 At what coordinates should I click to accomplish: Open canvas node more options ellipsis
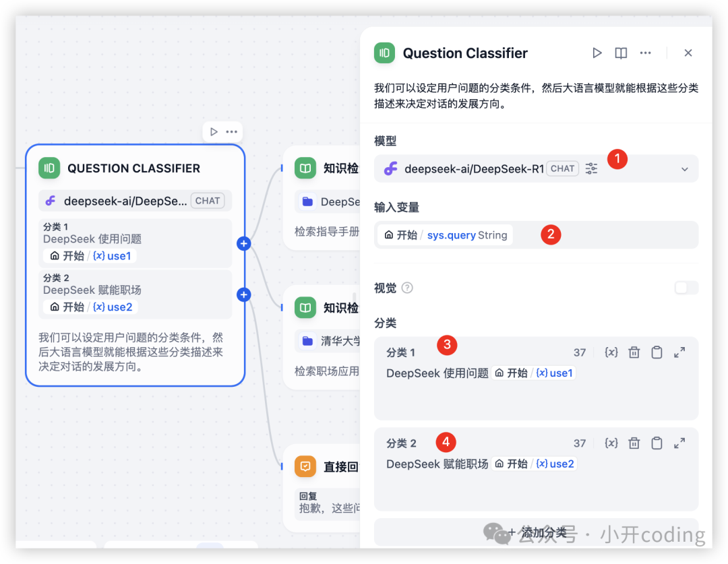pos(231,132)
